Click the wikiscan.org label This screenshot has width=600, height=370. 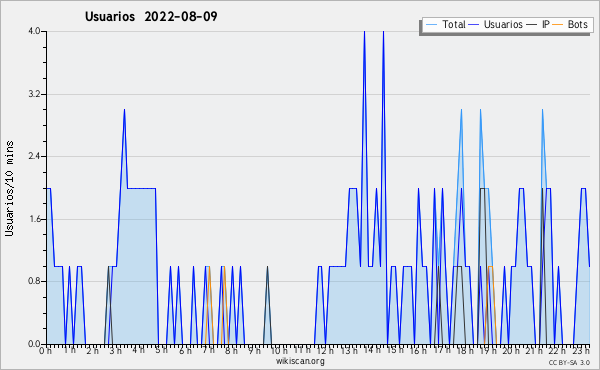[300, 361]
